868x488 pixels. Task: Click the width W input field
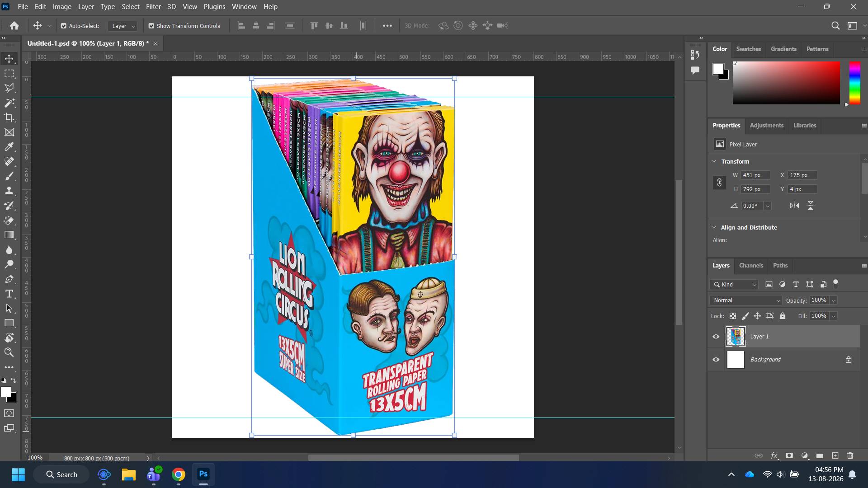pyautogui.click(x=755, y=175)
